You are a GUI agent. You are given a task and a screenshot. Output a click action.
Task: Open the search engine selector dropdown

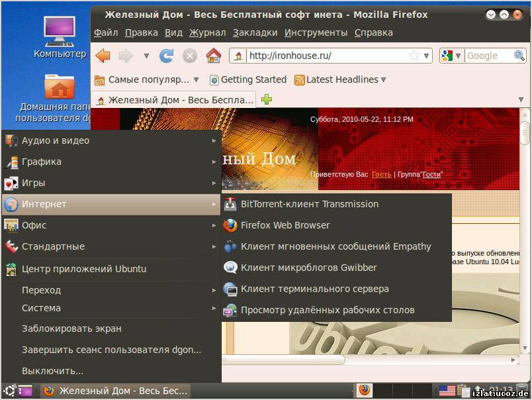[458, 56]
